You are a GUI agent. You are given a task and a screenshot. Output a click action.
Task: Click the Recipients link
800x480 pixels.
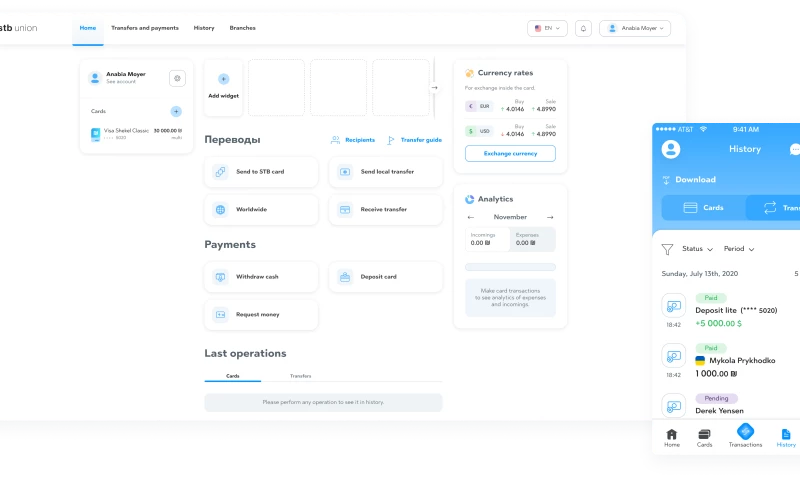360,140
